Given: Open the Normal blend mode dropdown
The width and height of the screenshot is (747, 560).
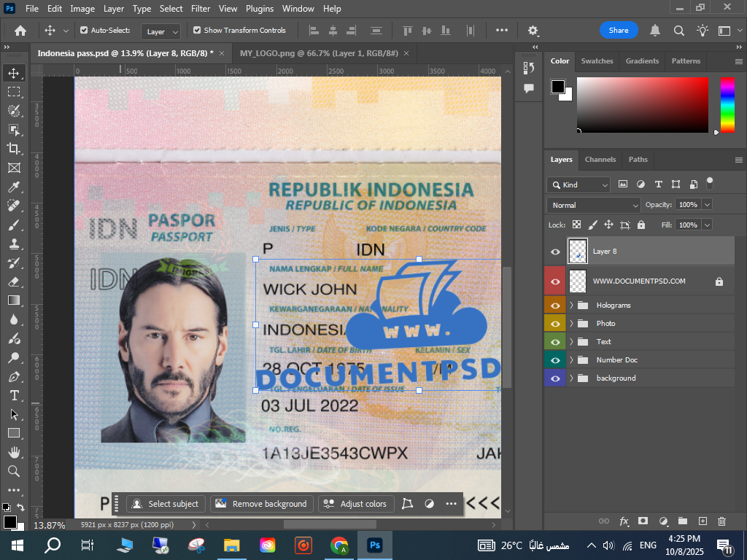Looking at the screenshot, I should coord(594,206).
